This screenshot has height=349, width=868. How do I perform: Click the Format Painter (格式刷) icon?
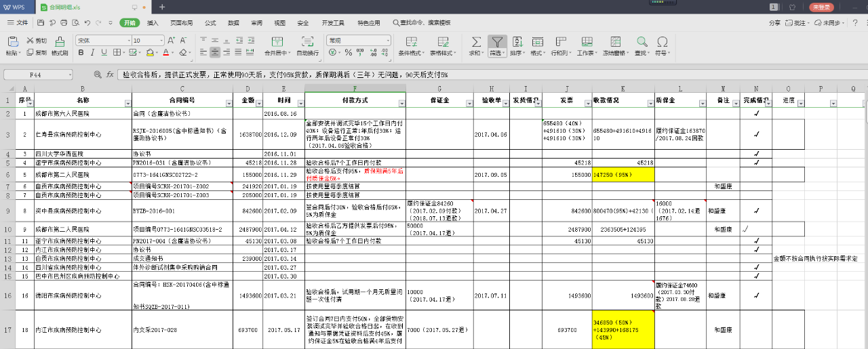(60, 41)
